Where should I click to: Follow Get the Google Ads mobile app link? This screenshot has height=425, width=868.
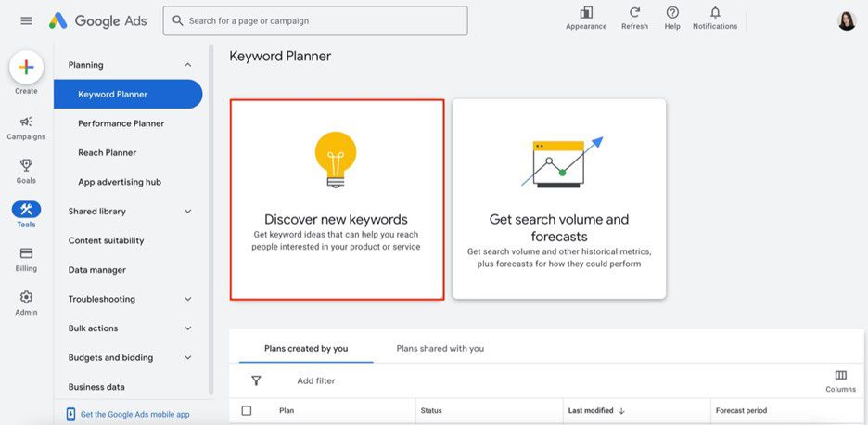click(x=135, y=414)
